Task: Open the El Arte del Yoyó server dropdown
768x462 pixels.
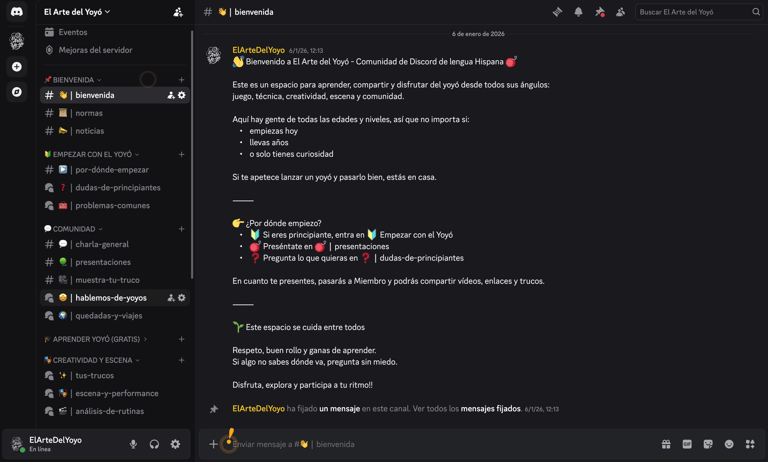Action: coord(77,12)
